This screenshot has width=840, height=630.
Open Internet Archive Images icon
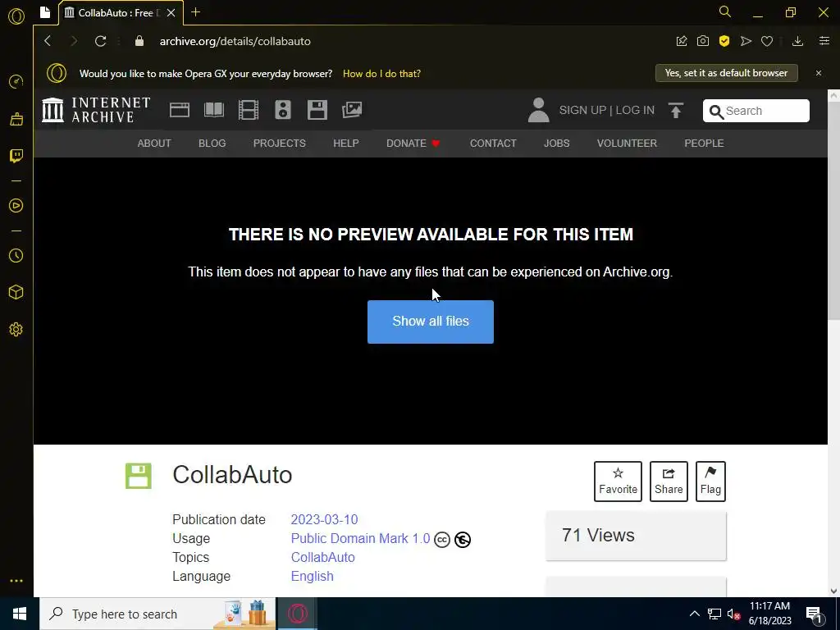click(x=352, y=111)
